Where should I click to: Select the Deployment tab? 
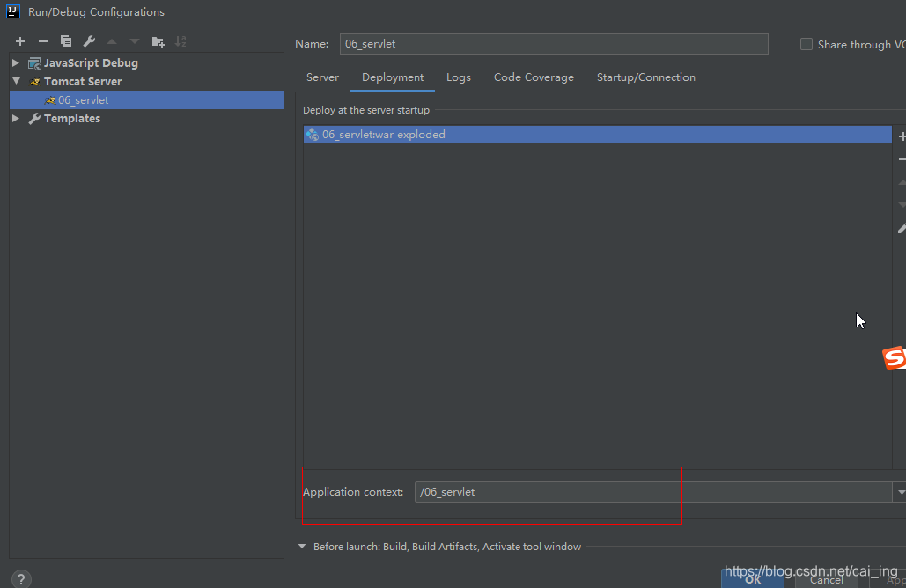coord(393,77)
